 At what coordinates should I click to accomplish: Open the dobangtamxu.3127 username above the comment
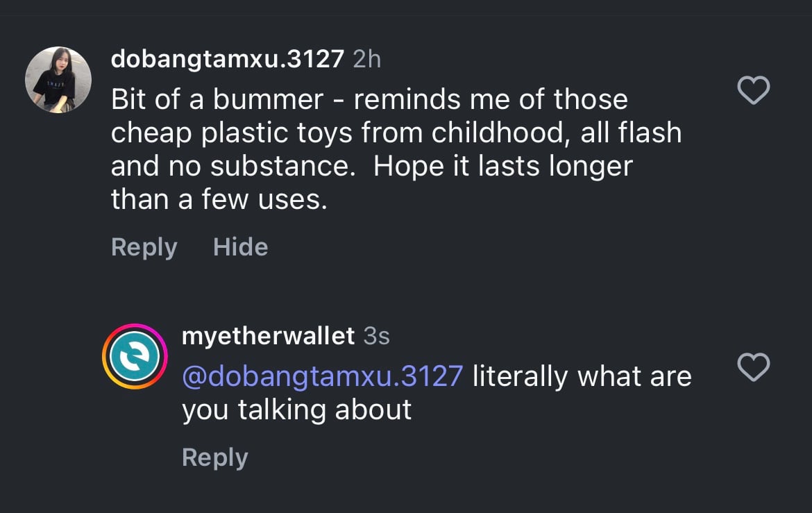[228, 59]
